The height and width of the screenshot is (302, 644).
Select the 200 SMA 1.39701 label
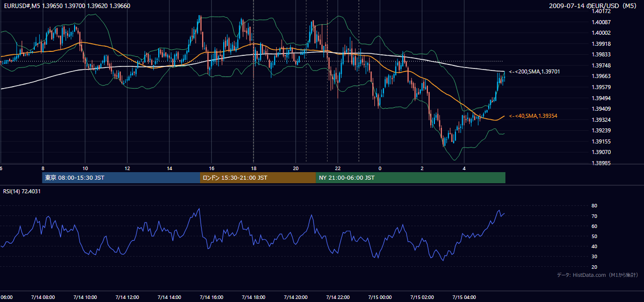coord(534,72)
